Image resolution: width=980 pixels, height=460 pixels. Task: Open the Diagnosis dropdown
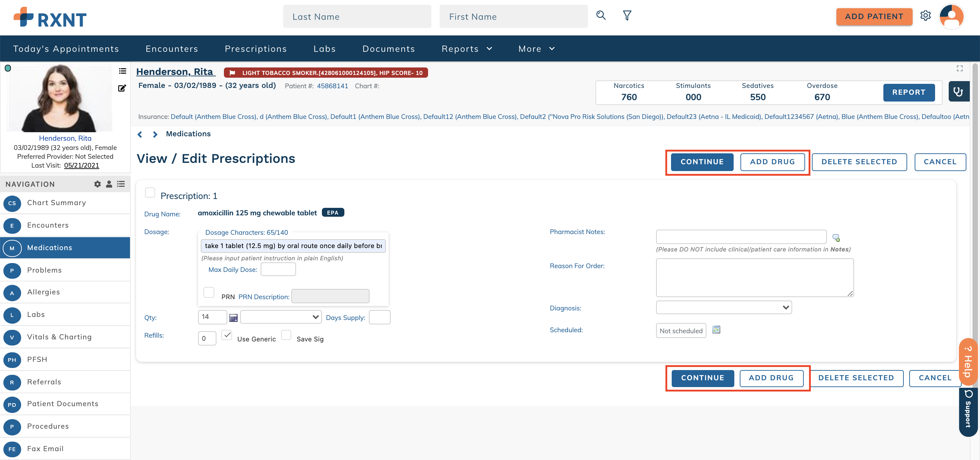(723, 307)
